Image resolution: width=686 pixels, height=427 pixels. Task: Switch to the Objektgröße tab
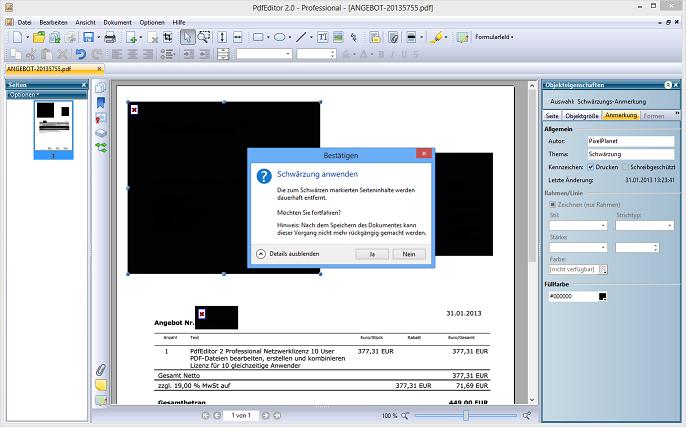coord(581,116)
